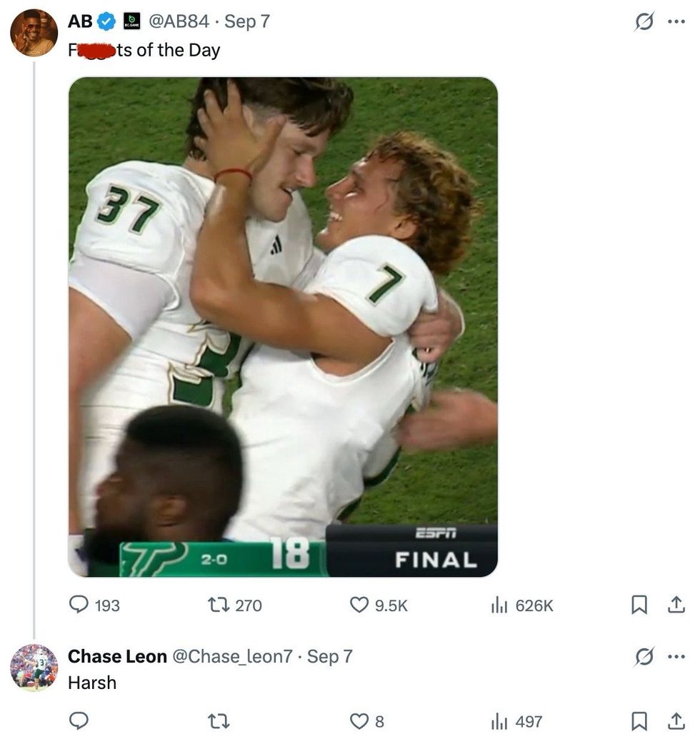Click the reply icon on Chase Leon's tweet

pyautogui.click(x=79, y=721)
